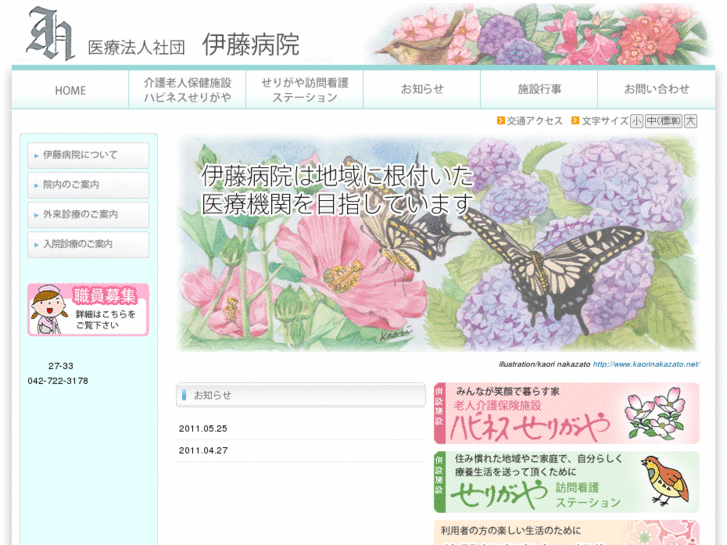The image size is (727, 545).
Task: Click the 利用者の方の楽しい生活のために banner
Action: 567,532
